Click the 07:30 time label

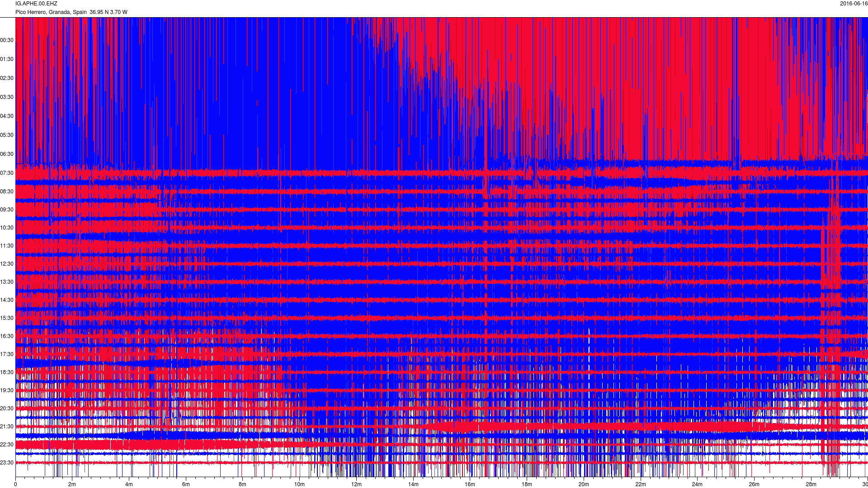click(x=7, y=173)
